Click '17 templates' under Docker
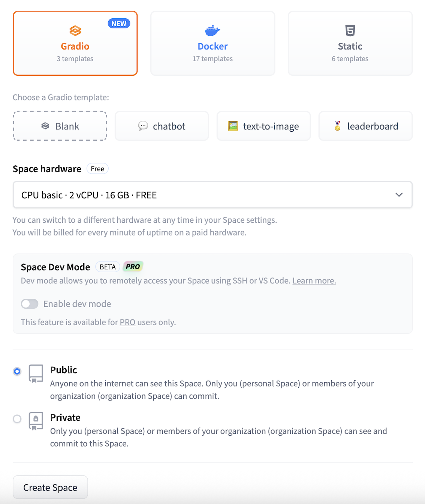Image resolution: width=425 pixels, height=504 pixels. point(212,59)
